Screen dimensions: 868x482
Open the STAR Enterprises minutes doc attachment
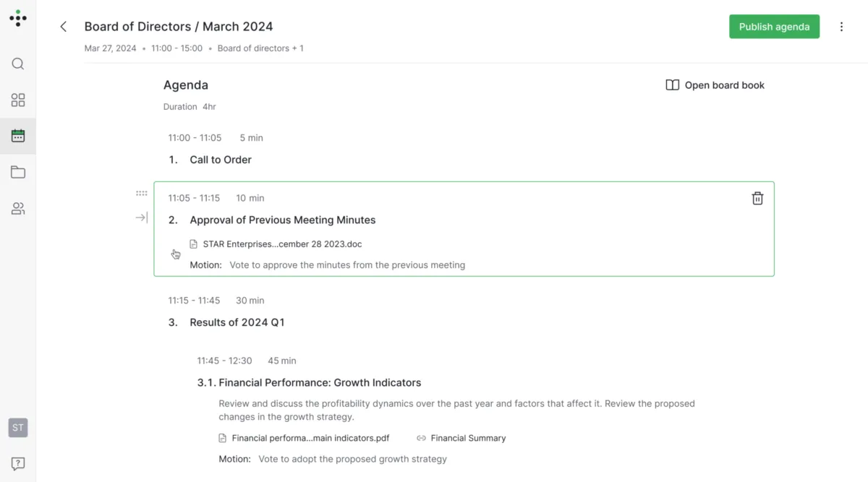coord(276,244)
